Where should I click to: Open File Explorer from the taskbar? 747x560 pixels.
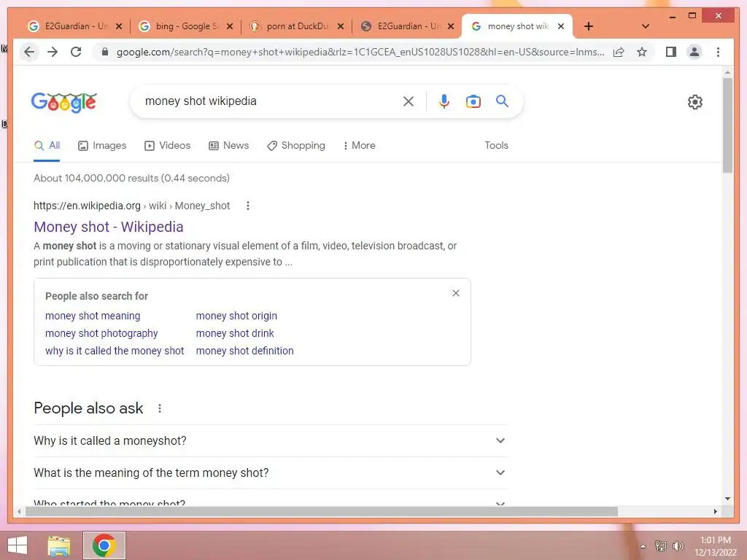pos(58,545)
